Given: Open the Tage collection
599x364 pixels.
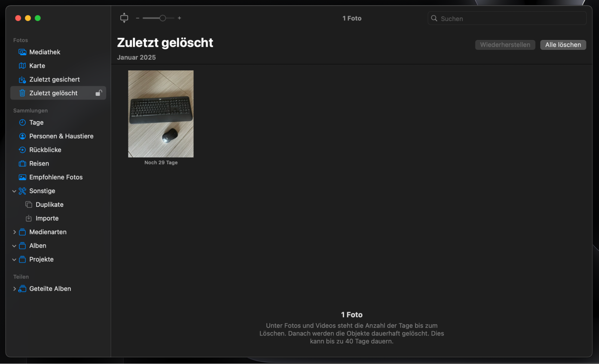Looking at the screenshot, I should pos(36,122).
